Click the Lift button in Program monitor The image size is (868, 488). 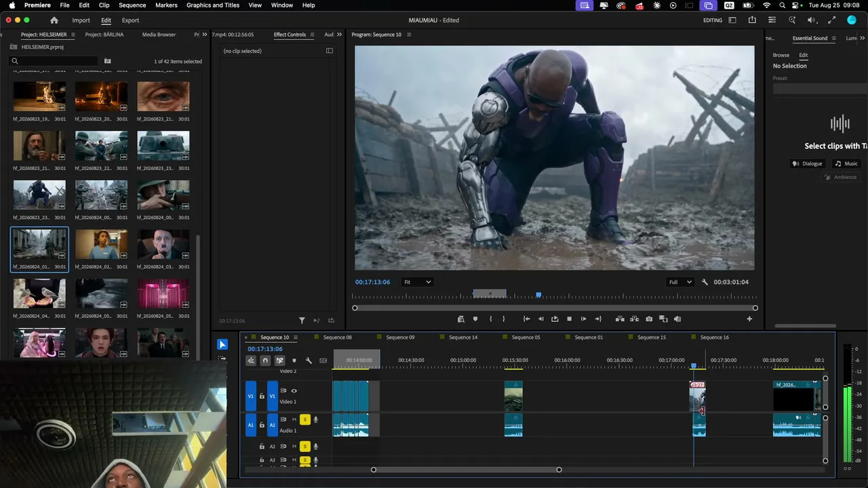(620, 319)
